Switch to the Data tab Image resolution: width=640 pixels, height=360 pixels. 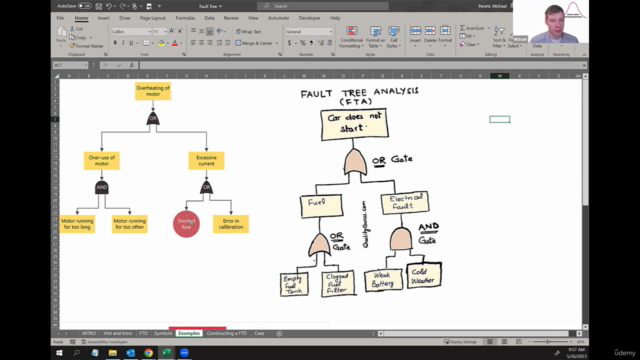tap(209, 18)
